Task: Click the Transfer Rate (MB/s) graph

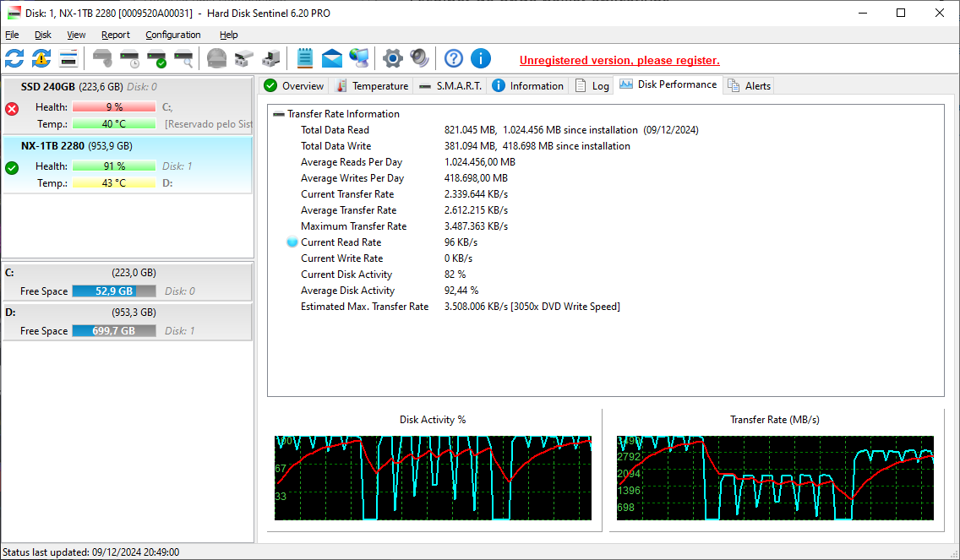Action: (x=775, y=478)
